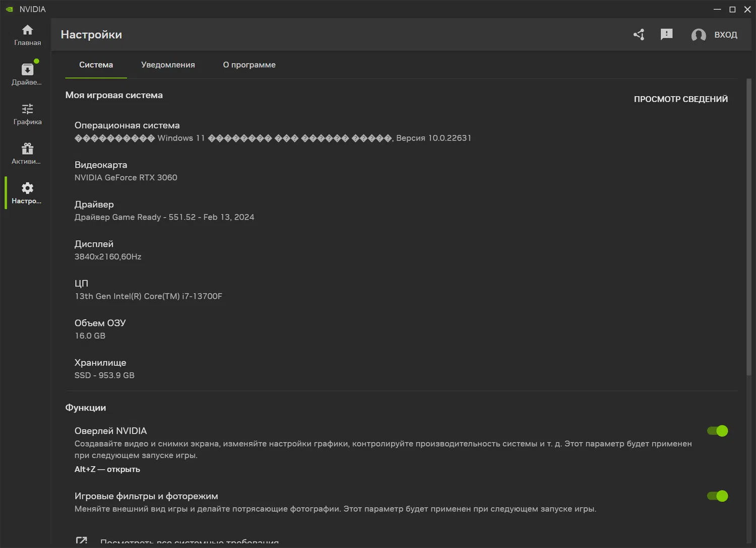
Task: Click the 16.0 GB memory value
Action: pos(90,335)
